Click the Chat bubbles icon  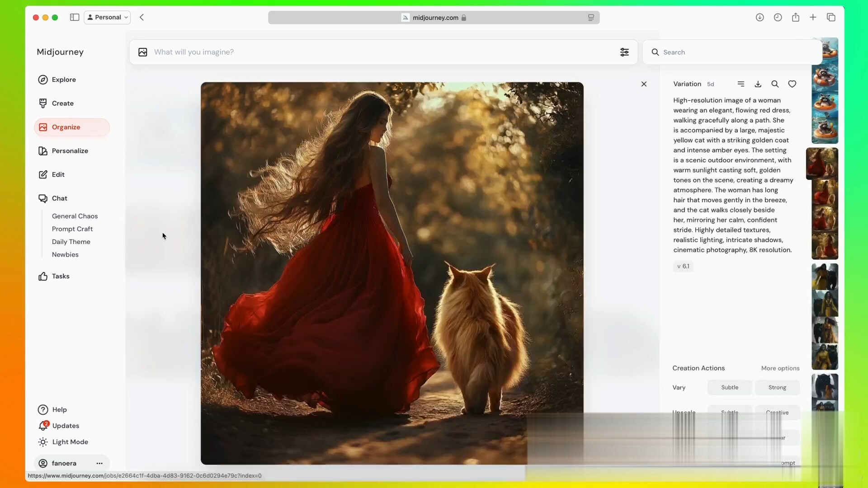pos(43,198)
